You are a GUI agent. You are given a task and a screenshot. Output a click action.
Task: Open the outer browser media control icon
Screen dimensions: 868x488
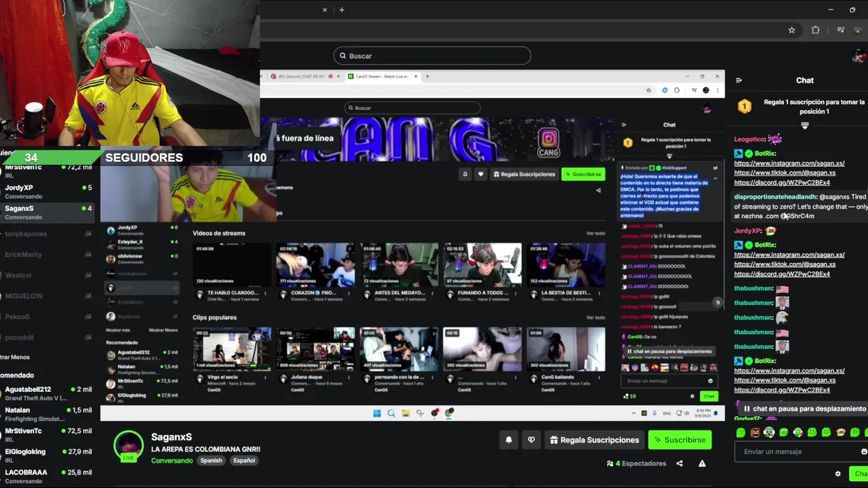coord(841,30)
